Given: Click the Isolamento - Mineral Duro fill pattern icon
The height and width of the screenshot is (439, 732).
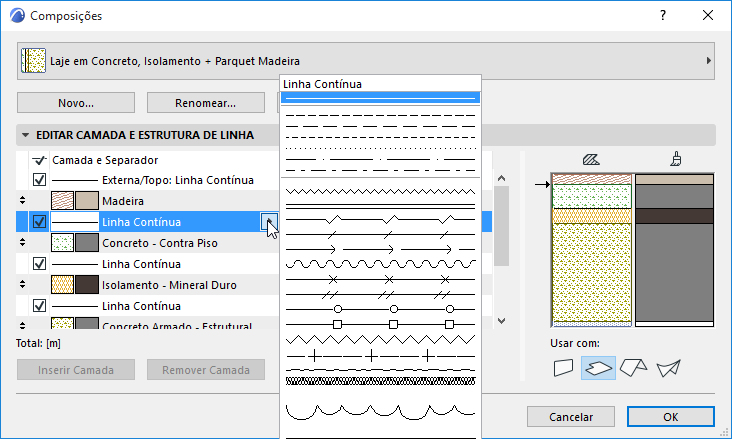Looking at the screenshot, I should (x=62, y=285).
